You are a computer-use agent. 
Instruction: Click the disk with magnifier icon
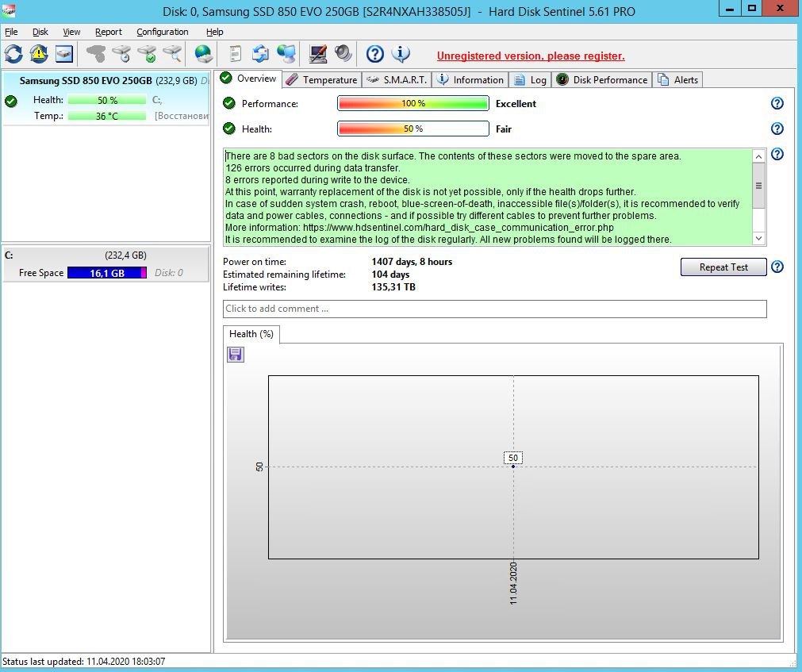173,54
